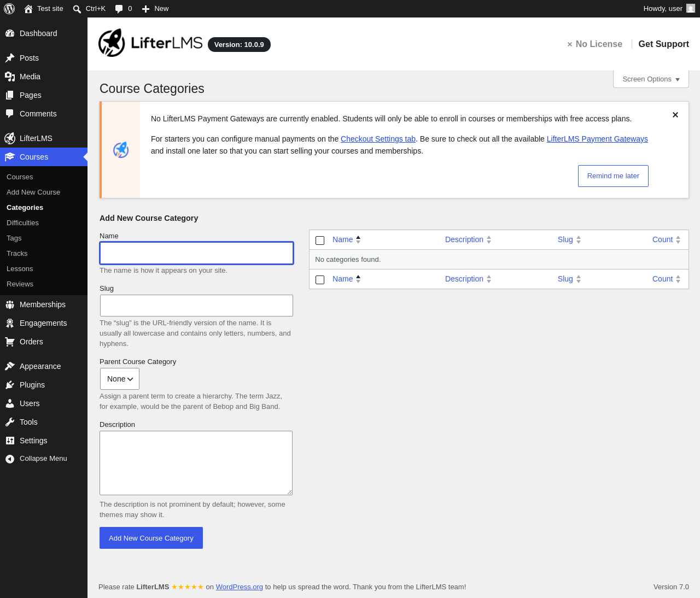Sort by Count in table header
The image size is (700, 598).
click(x=667, y=239)
